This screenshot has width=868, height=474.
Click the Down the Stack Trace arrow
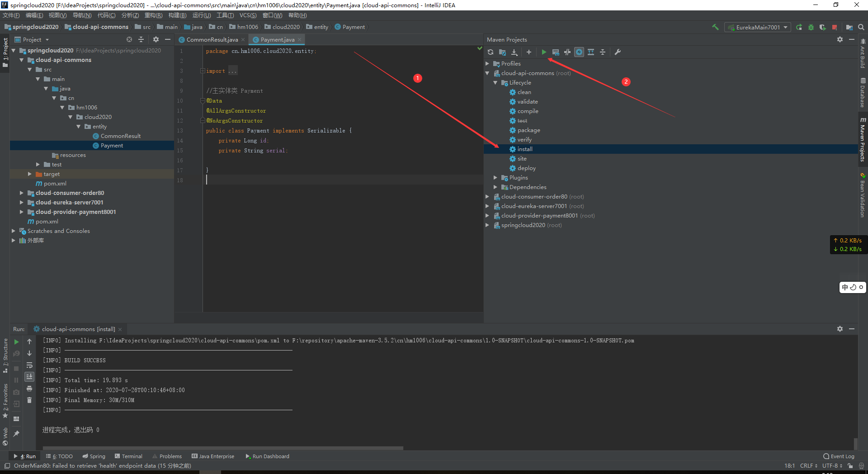pos(29,353)
